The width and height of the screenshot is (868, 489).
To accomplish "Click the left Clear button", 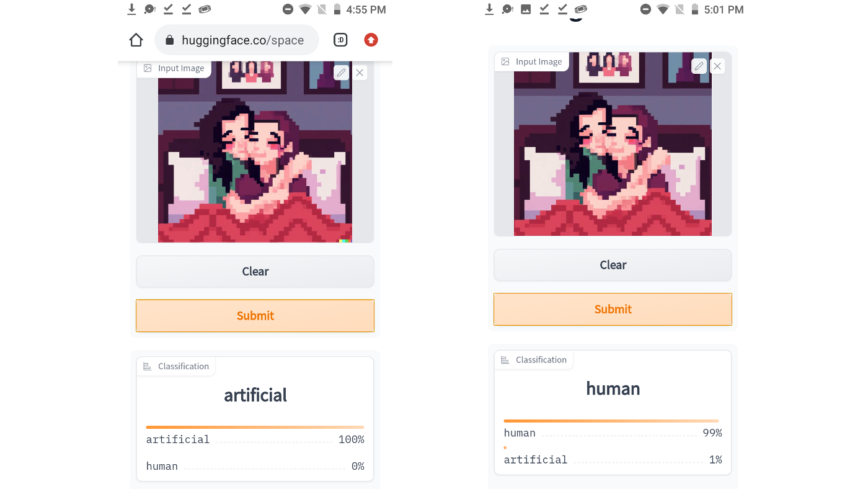I will click(x=255, y=272).
